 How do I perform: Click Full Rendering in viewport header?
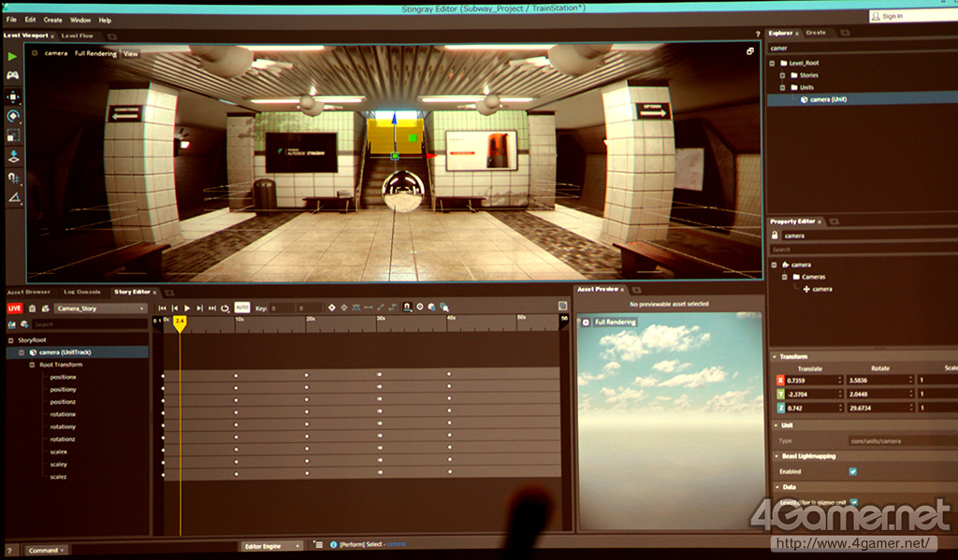point(95,53)
